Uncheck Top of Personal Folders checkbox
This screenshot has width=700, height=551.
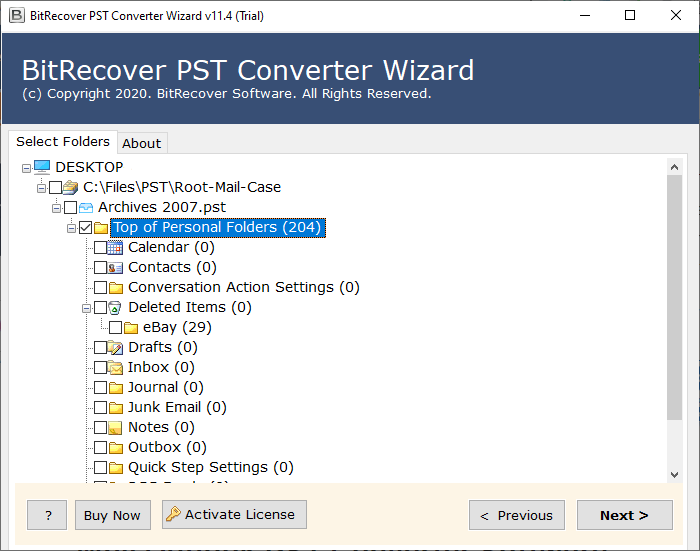coord(85,227)
